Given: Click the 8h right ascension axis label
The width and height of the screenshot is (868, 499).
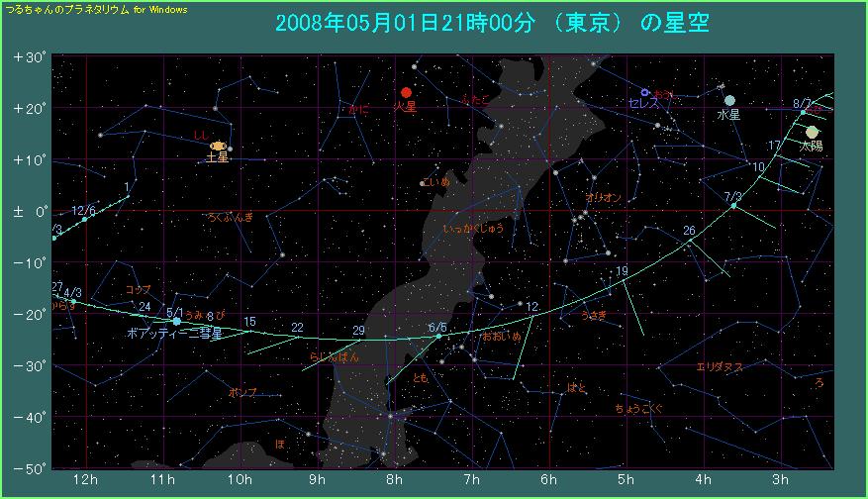Looking at the screenshot, I should (394, 480).
